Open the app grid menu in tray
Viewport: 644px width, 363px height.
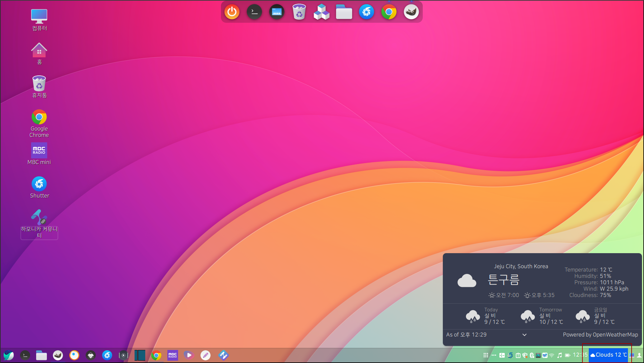coord(486,355)
